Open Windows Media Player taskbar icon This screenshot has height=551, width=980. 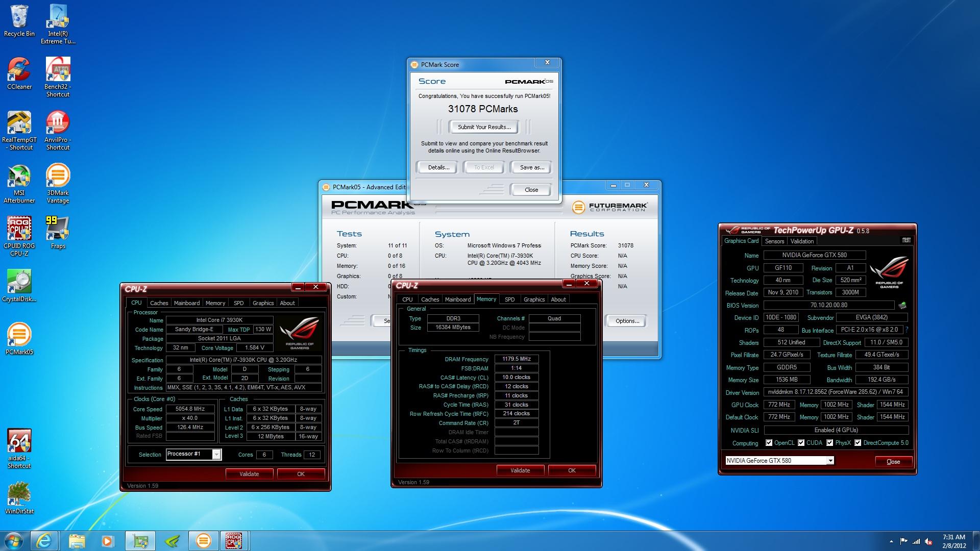click(x=108, y=541)
